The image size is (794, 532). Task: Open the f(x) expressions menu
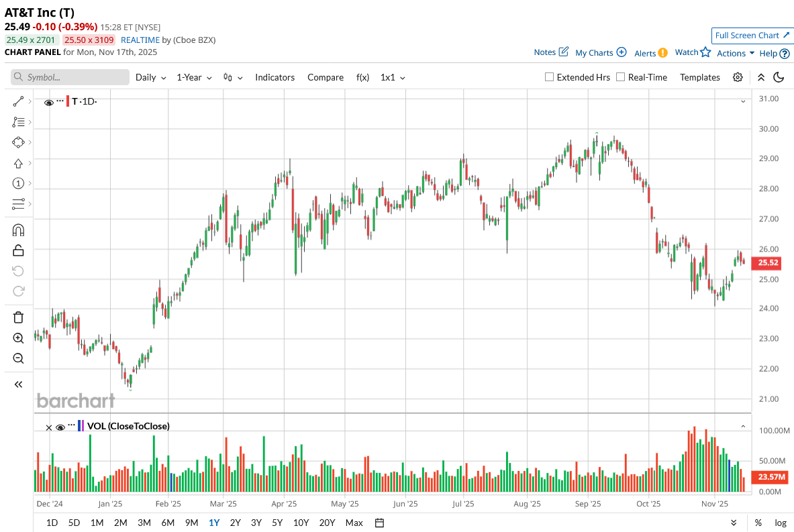pyautogui.click(x=362, y=77)
